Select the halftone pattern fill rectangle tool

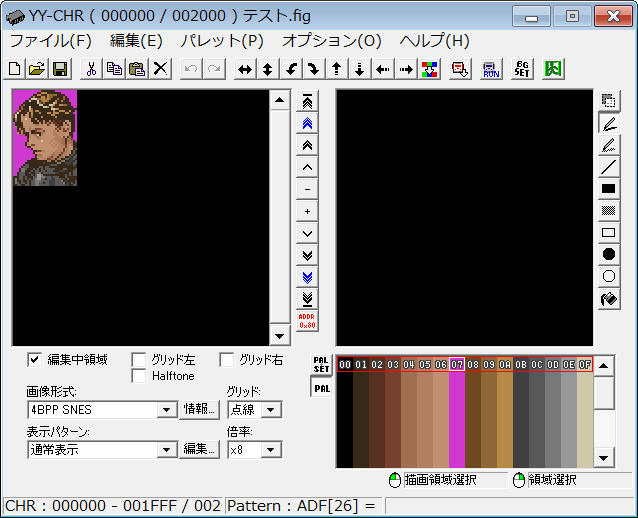609,211
